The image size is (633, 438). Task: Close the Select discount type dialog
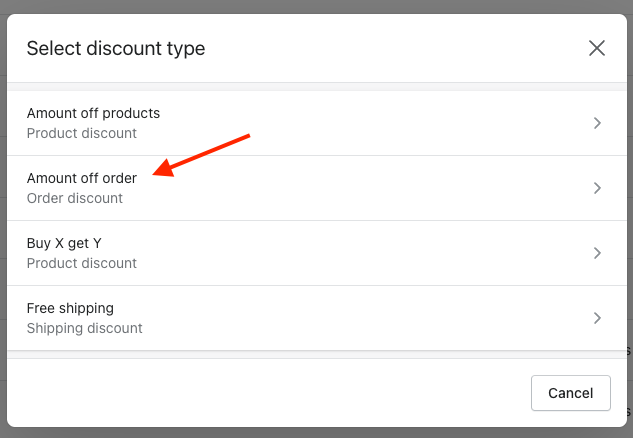coord(597,48)
